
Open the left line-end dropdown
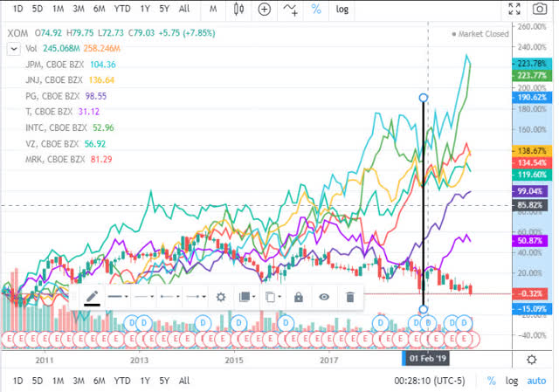169,297
